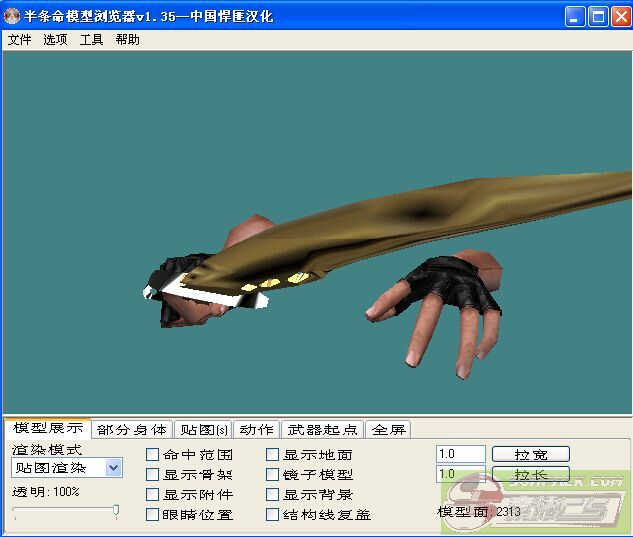
Task: Open the 工具 menu
Action: click(x=91, y=40)
